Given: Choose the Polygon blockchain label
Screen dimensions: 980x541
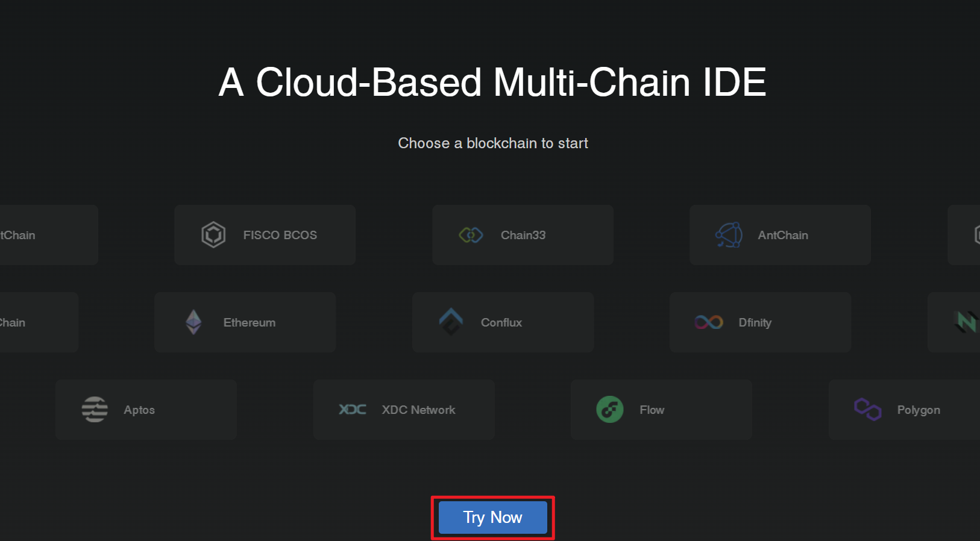Looking at the screenshot, I should [x=919, y=410].
